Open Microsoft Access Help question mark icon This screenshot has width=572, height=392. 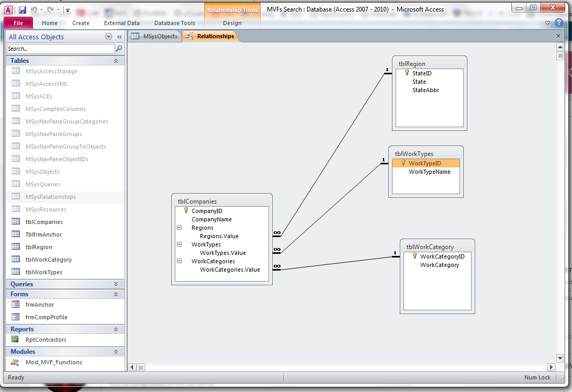[558, 23]
